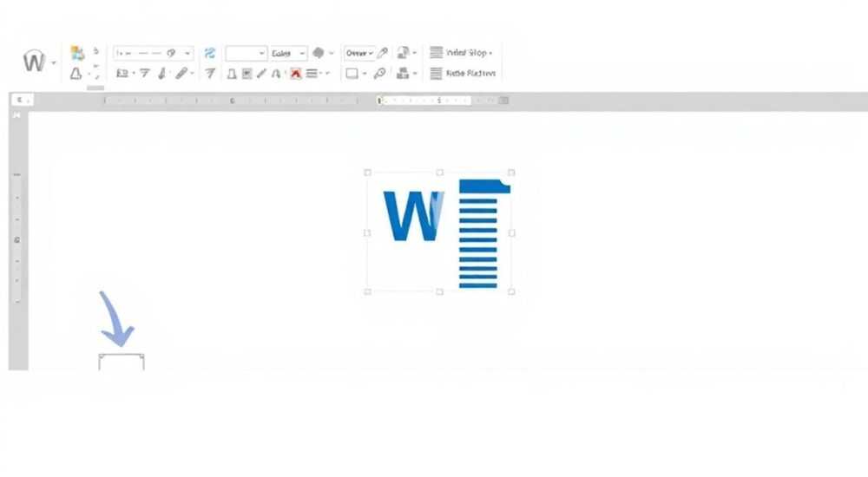Click the second lined button below it

463,73
